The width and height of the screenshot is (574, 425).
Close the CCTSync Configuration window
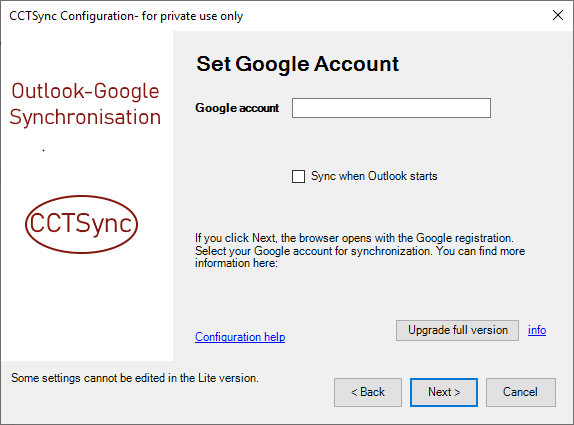[558, 15]
